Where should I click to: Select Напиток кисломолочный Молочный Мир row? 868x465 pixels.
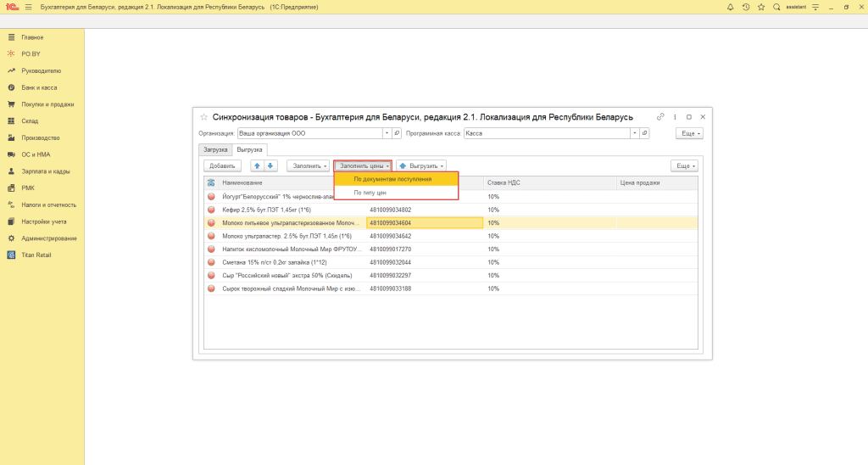[451, 249]
